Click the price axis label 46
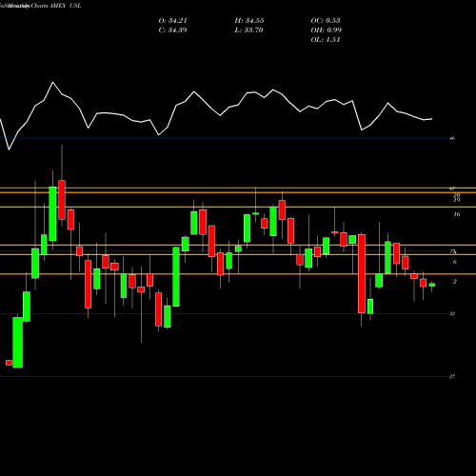The height and width of the screenshot is (476, 476). (x=452, y=138)
